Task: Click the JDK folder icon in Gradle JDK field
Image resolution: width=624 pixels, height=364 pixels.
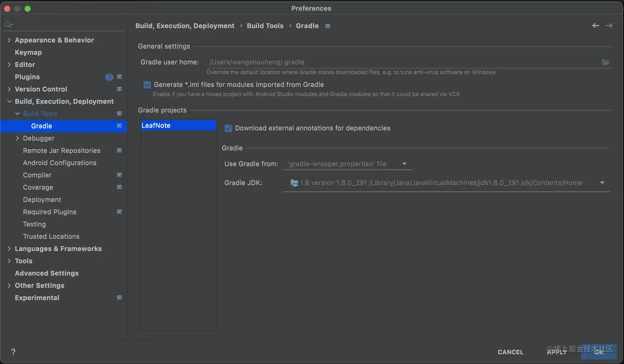Action: (x=294, y=183)
